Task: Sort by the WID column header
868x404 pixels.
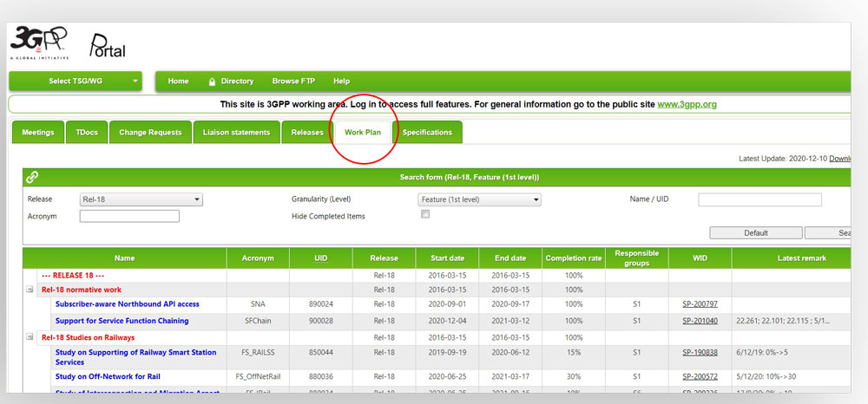Action: [700, 258]
